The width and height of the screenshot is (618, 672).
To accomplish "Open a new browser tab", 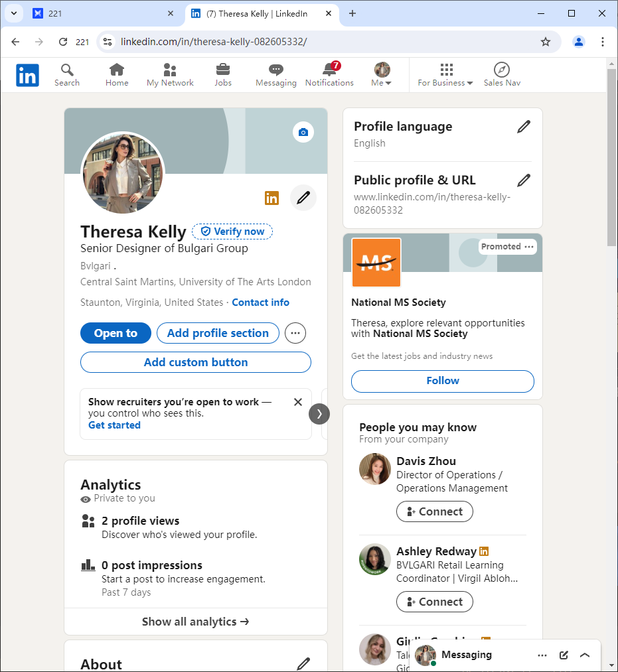I will [x=352, y=14].
